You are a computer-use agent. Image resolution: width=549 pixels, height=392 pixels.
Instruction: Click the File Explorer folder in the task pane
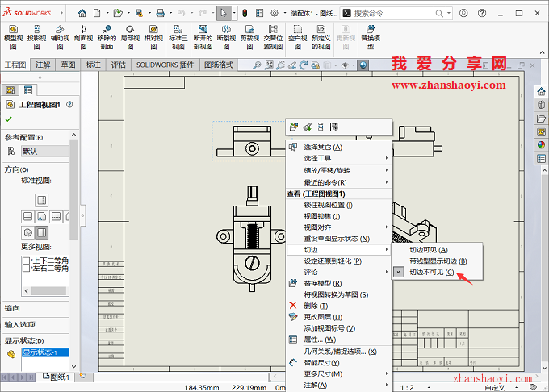pos(541,119)
